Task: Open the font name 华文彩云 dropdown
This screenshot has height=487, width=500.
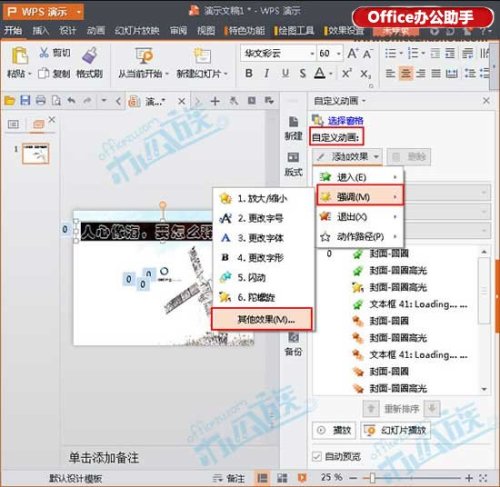Action: (312, 53)
